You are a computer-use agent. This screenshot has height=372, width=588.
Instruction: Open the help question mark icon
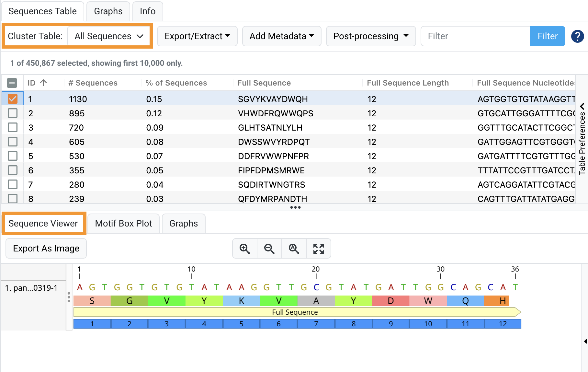578,36
